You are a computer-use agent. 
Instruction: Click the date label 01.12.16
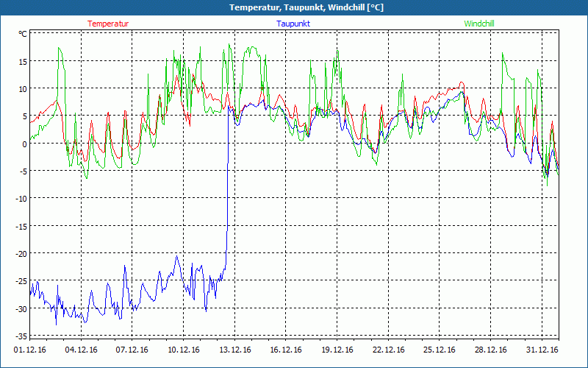coord(30,350)
